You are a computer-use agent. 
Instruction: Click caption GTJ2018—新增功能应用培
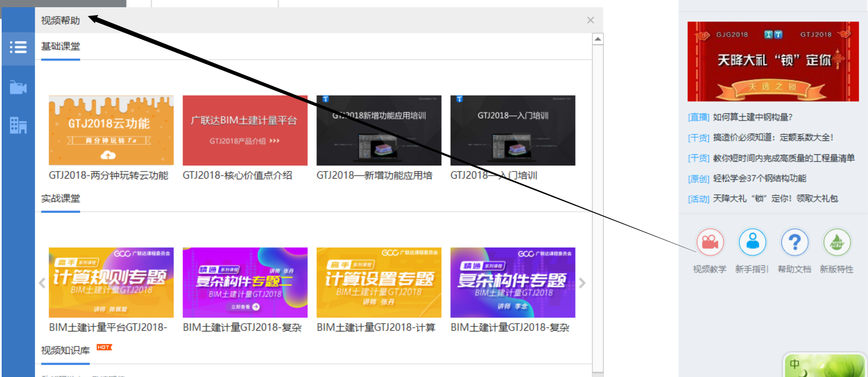point(375,175)
